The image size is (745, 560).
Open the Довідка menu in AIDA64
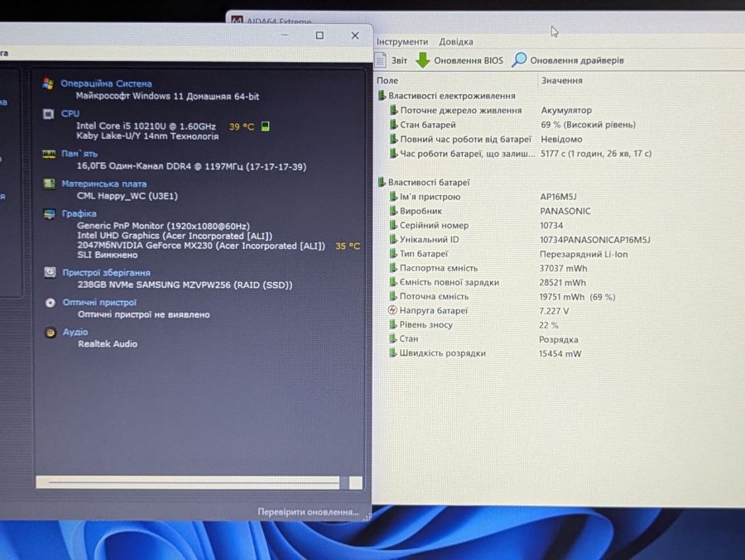tap(455, 42)
